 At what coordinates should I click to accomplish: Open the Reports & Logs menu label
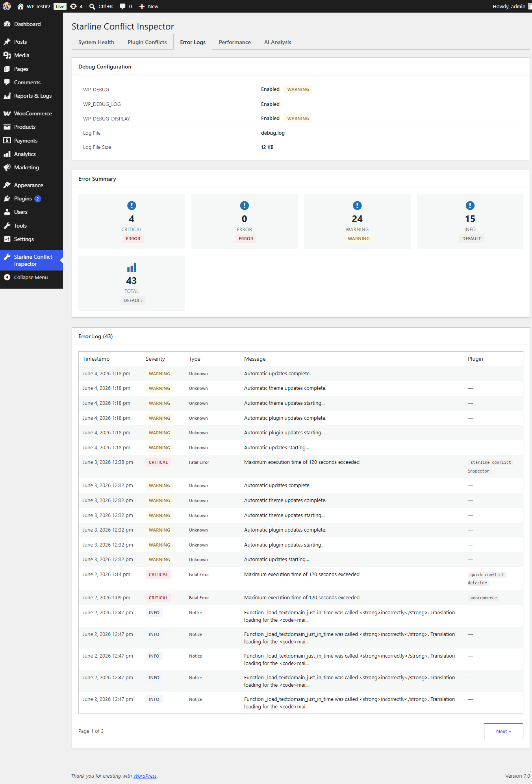coord(33,96)
